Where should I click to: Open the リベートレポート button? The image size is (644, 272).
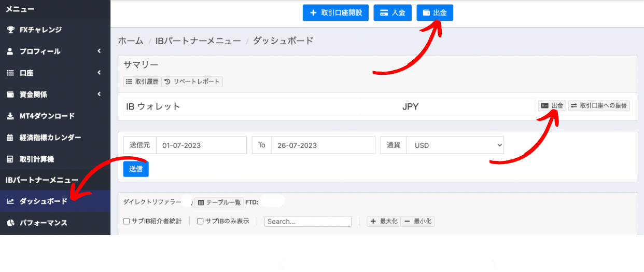tap(192, 81)
